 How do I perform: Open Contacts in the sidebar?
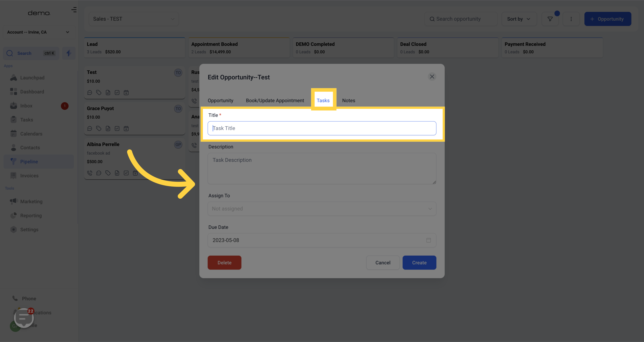(x=30, y=148)
